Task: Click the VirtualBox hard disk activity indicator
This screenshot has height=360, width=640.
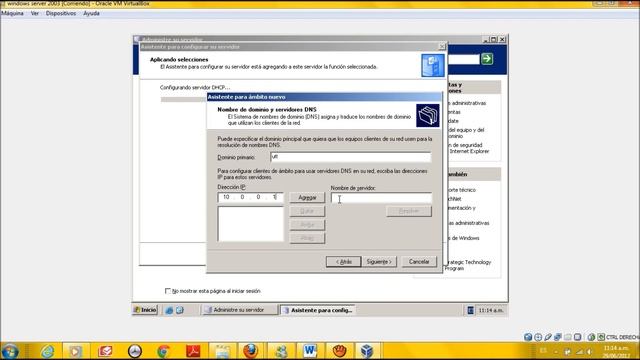Action: pyautogui.click(x=528, y=337)
